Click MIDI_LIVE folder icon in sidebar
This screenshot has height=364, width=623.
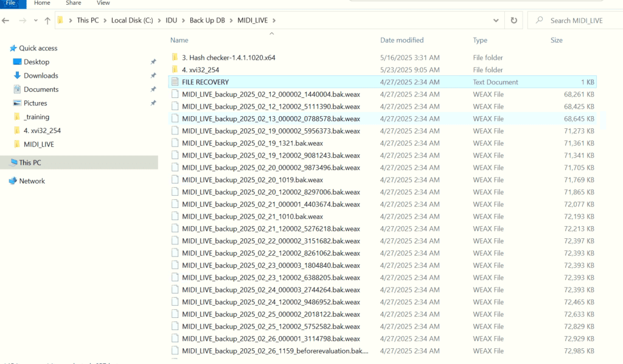17,144
